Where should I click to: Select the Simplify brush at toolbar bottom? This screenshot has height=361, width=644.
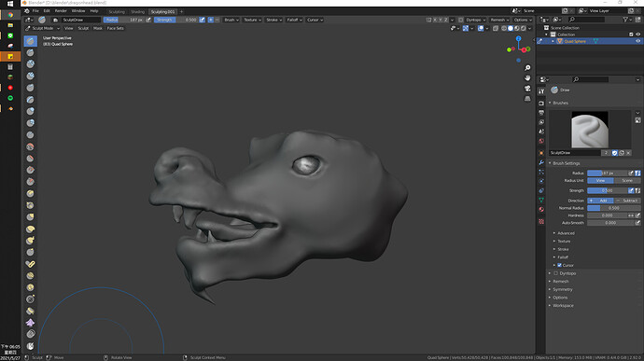pos(31,334)
